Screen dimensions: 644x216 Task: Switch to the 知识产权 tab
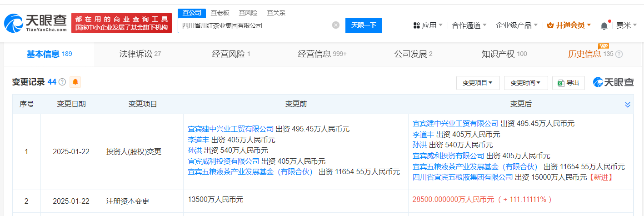504,54
